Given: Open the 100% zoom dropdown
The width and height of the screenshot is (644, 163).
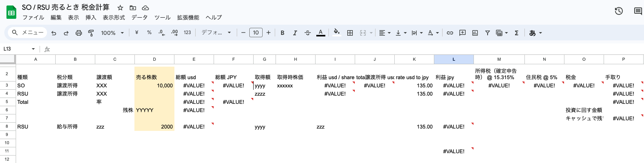Looking at the screenshot, I should coord(112,33).
